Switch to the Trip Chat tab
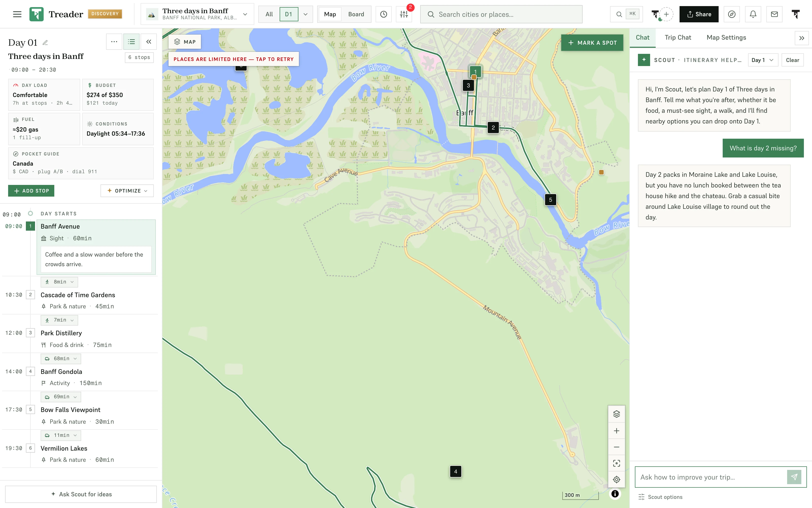 [678, 38]
